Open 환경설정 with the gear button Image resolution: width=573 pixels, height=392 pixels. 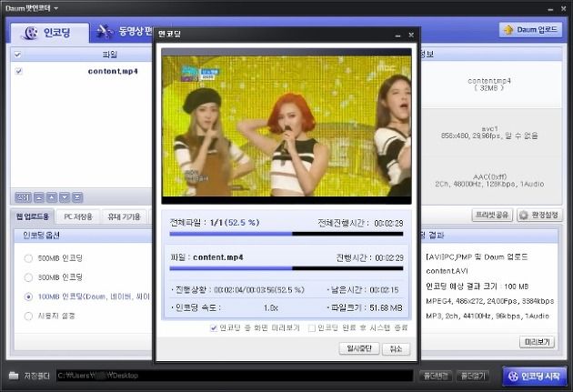(x=539, y=216)
